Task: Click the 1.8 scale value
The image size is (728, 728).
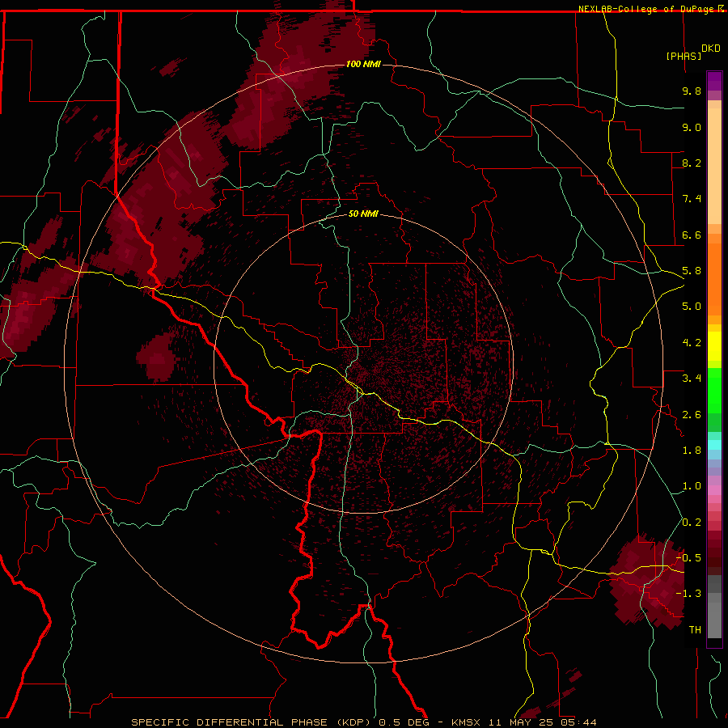Action: pyautogui.click(x=692, y=451)
